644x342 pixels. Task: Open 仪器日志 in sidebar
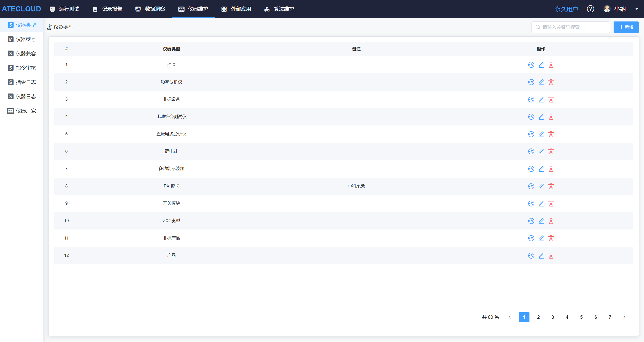tap(21, 96)
